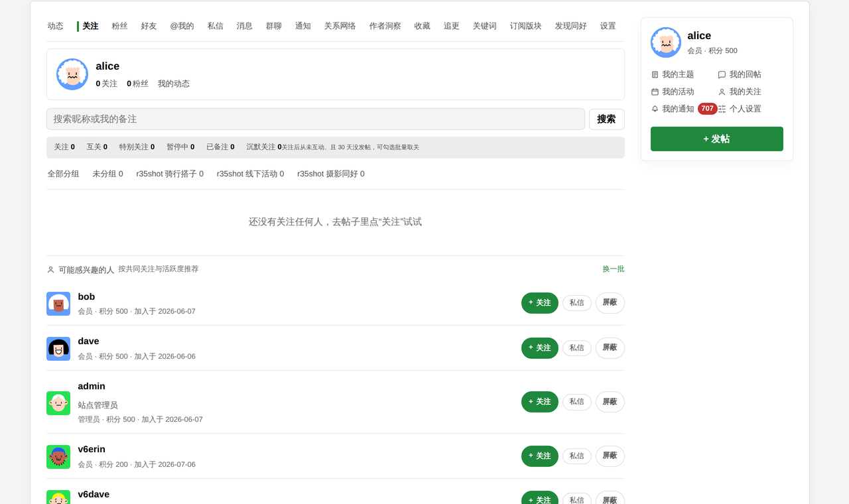Follow bob with the 关注 button
The image size is (849, 504).
point(539,303)
